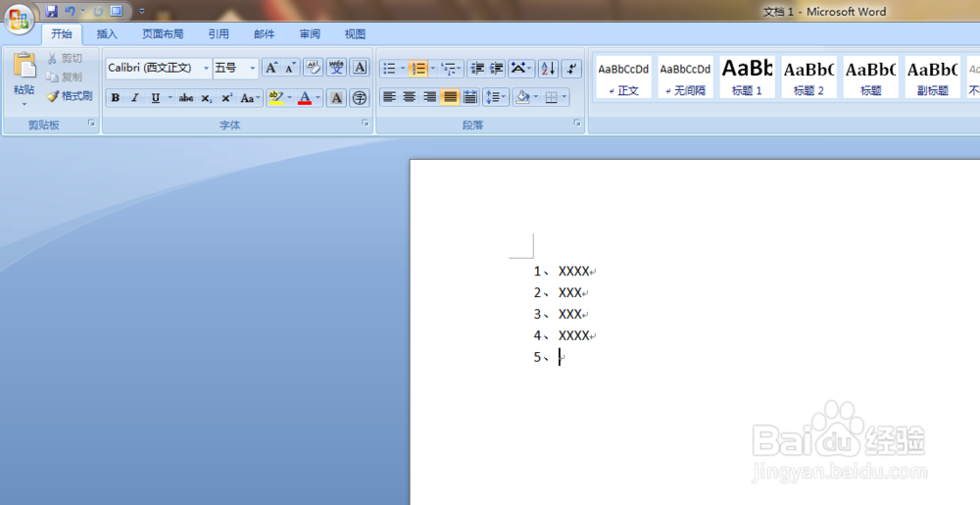Toggle underline formatting
Viewport: 980px width, 505px height.
click(155, 98)
